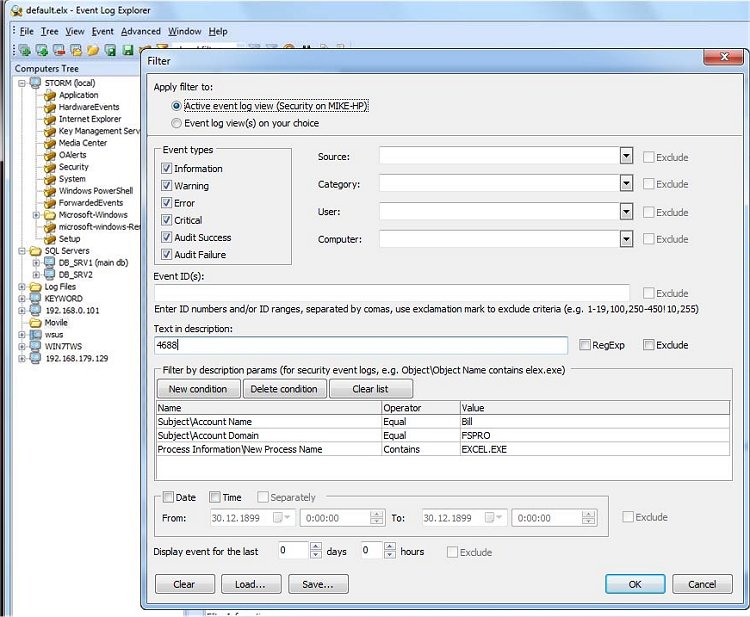Click the Log Files folder icon

tap(35, 287)
